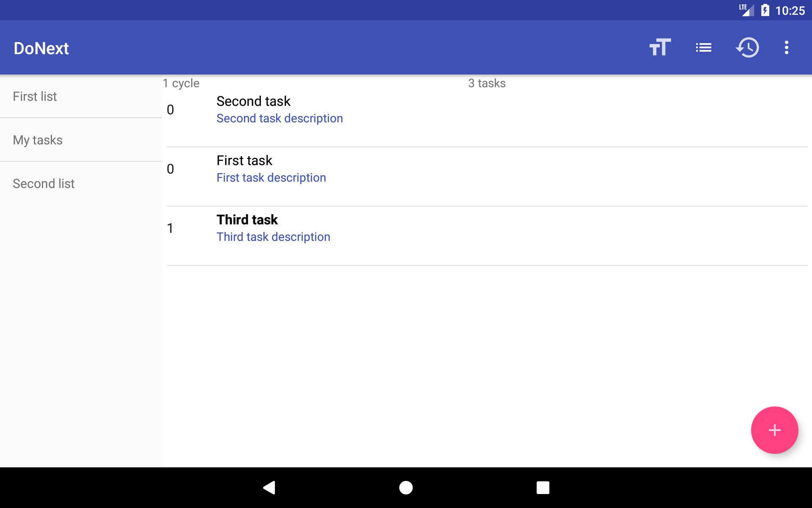Select My tasks in sidebar
This screenshot has height=508, width=812.
click(x=38, y=140)
